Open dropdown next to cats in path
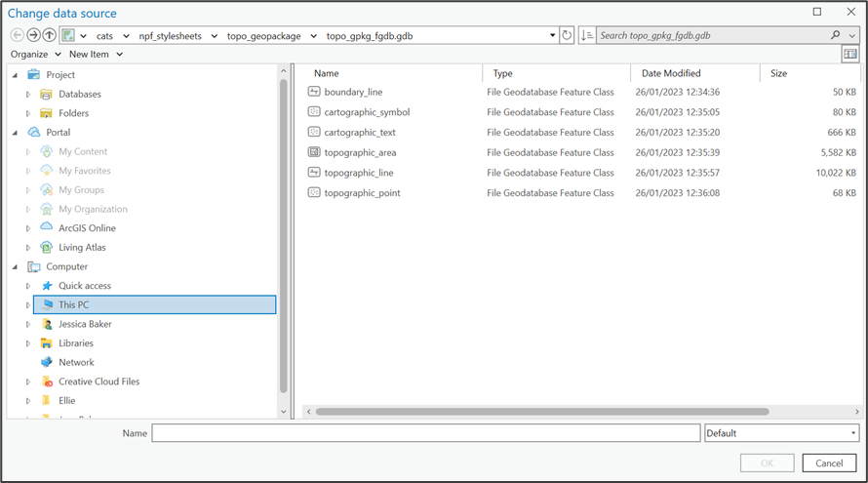Image resolution: width=868 pixels, height=483 pixels. tap(126, 36)
